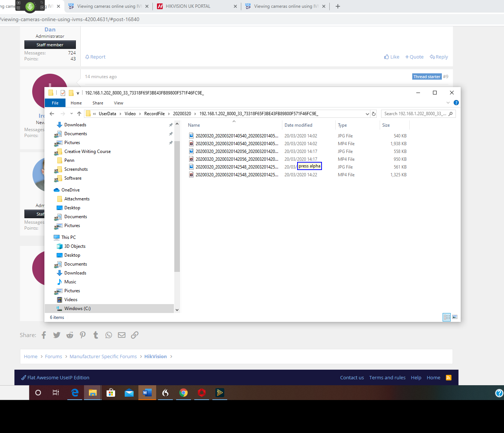Open recent locations dropdown arrow
This screenshot has width=504, height=433.
coord(71,114)
